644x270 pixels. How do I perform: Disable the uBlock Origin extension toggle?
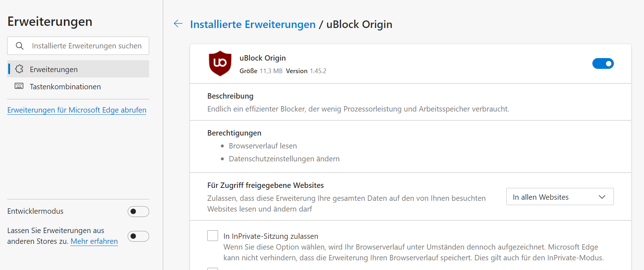603,63
